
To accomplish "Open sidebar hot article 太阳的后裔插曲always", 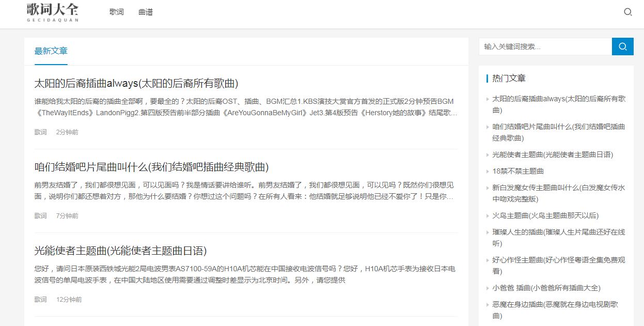I will coord(559,104).
